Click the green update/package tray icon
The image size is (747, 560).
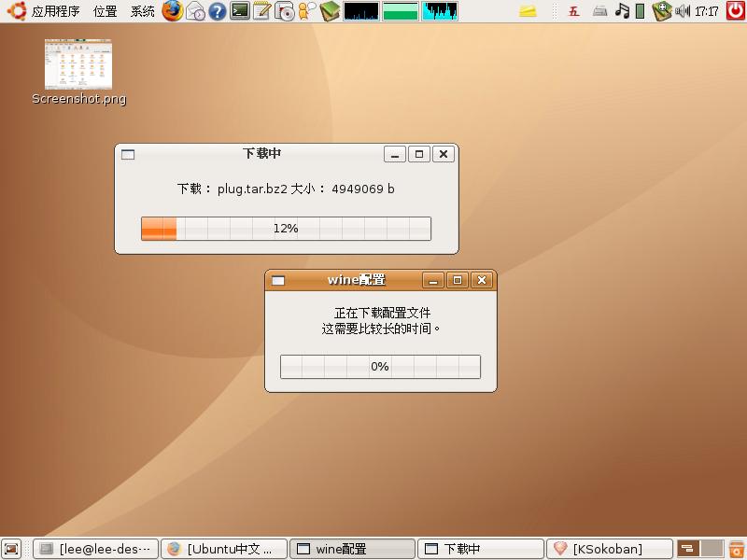(661, 11)
